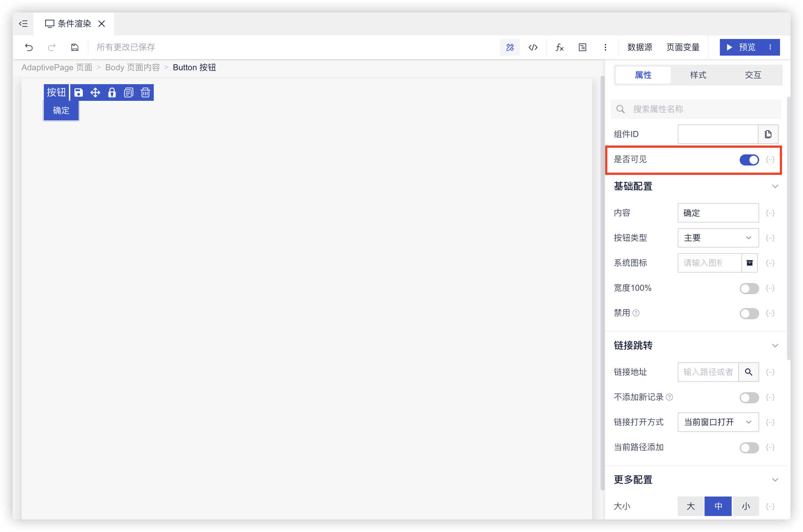
Task: Open the fx formula editor icon
Action: tap(559, 47)
